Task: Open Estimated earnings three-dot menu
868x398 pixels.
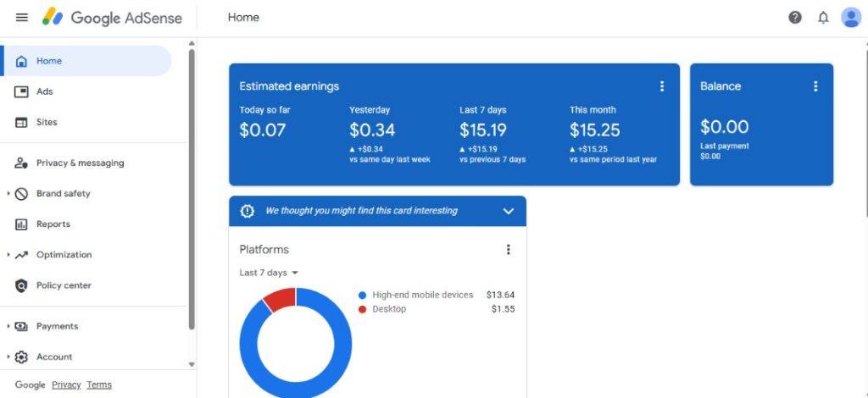Action: point(662,86)
